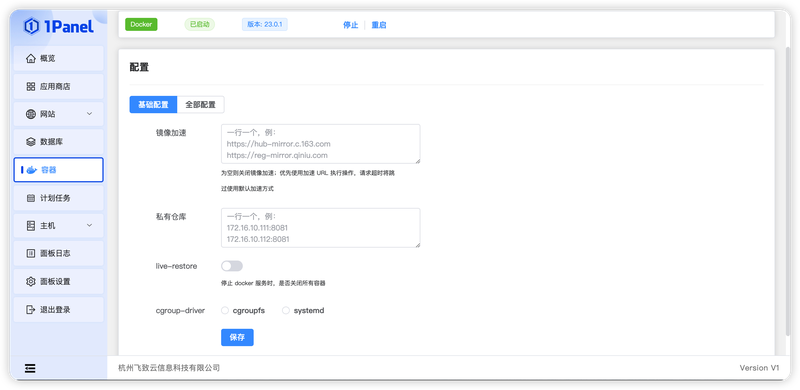Open 应用商店 app store grid icon
The height and width of the screenshot is (390, 800).
coord(31,86)
